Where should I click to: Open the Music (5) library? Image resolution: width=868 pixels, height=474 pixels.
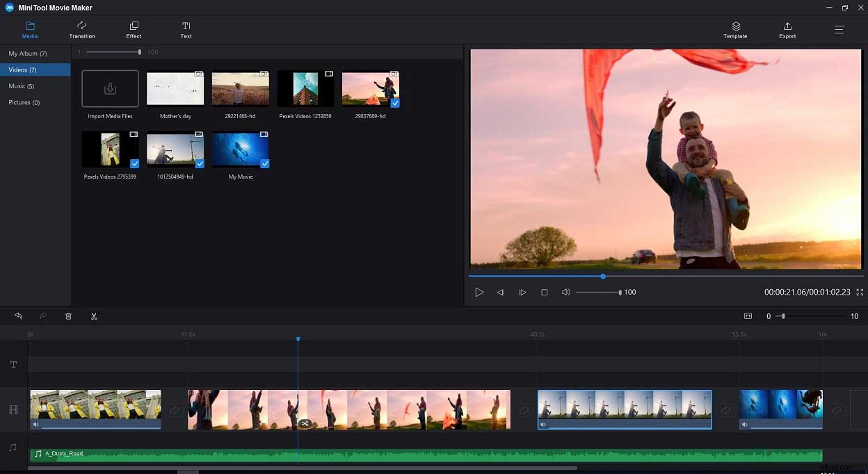pyautogui.click(x=22, y=85)
